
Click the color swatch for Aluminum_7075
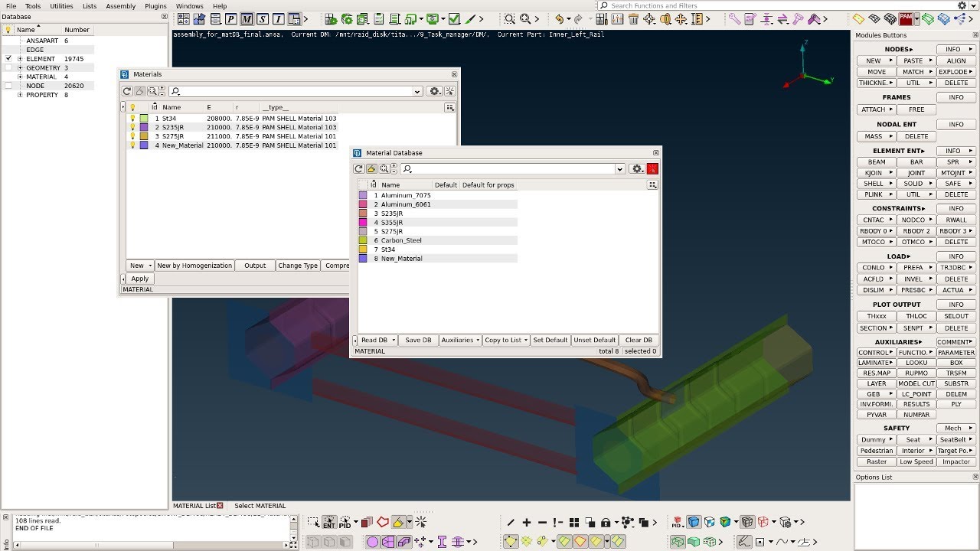pos(363,196)
